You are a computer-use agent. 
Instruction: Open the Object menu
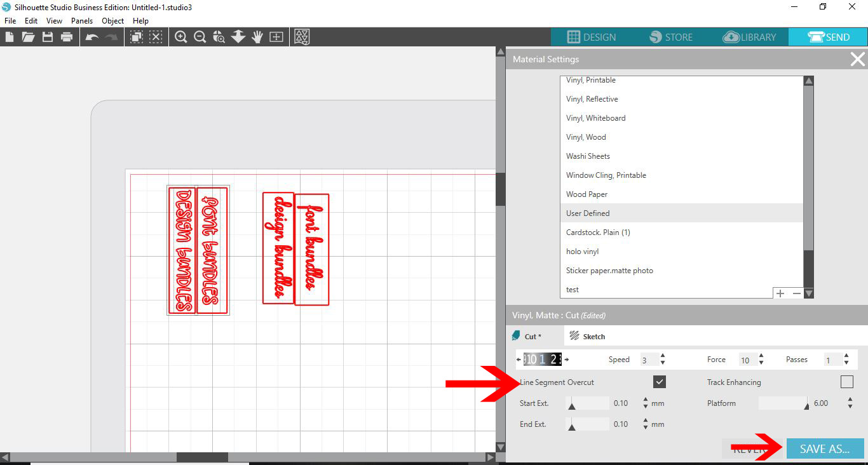tap(113, 21)
